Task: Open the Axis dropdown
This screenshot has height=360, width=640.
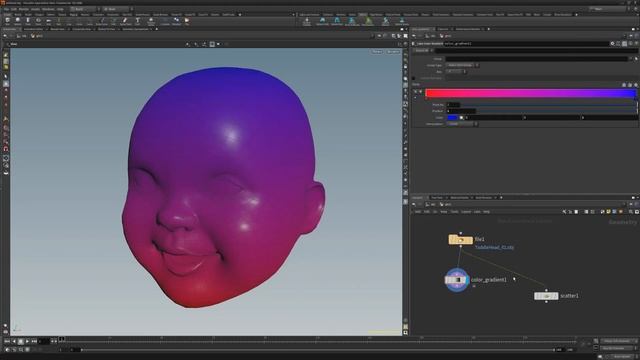Action: [456, 72]
